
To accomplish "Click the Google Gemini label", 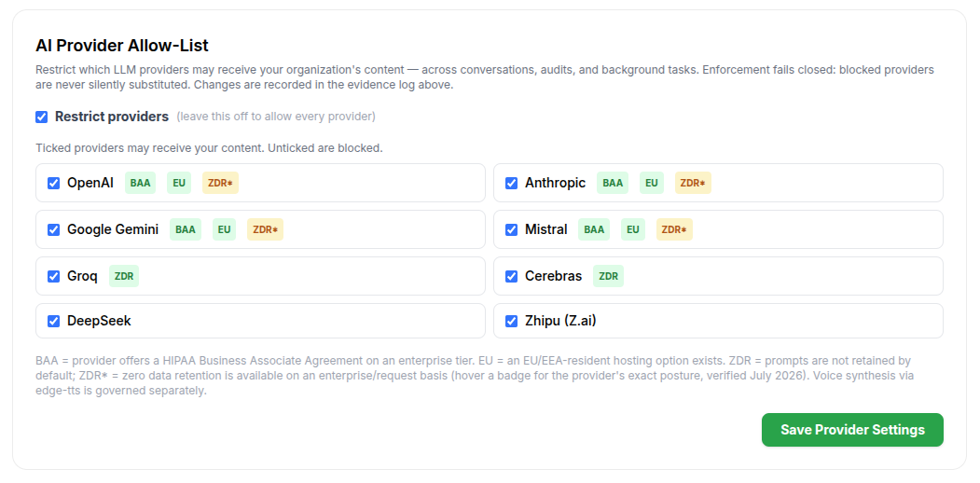I will [x=113, y=229].
